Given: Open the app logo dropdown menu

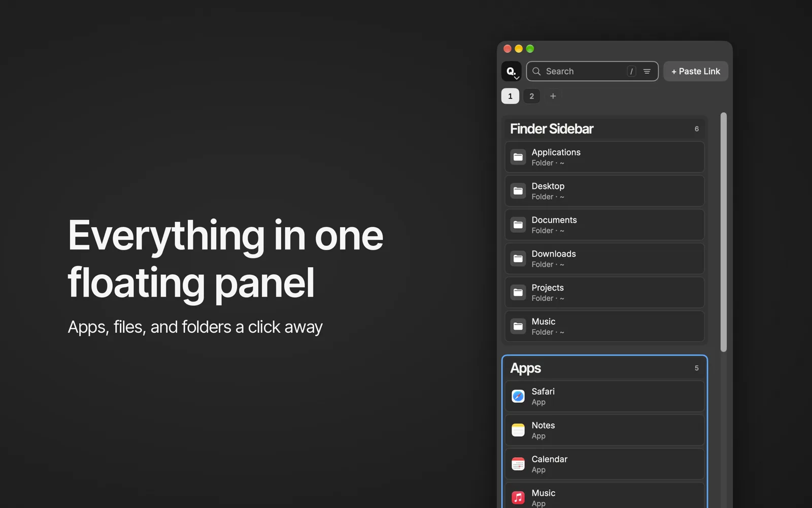Looking at the screenshot, I should click(x=511, y=71).
